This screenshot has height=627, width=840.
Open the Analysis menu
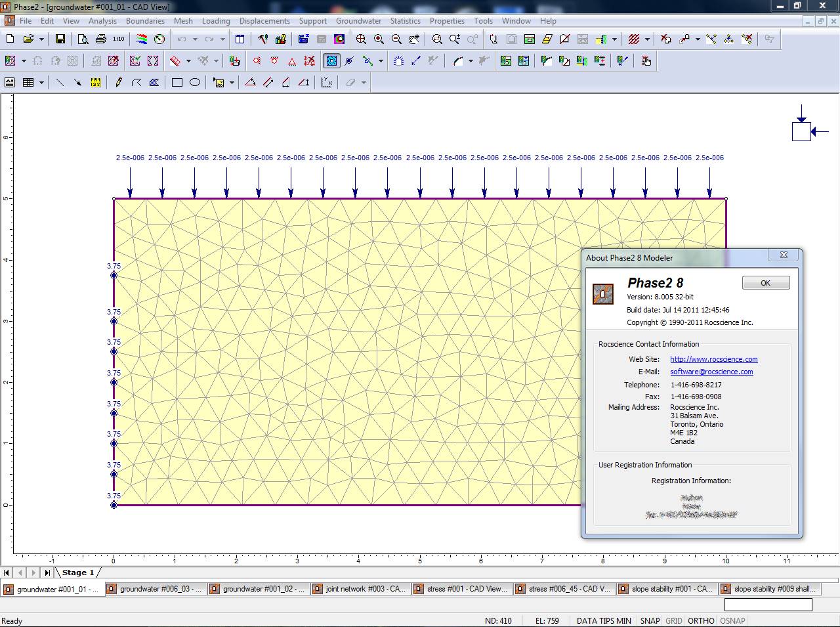click(x=102, y=21)
